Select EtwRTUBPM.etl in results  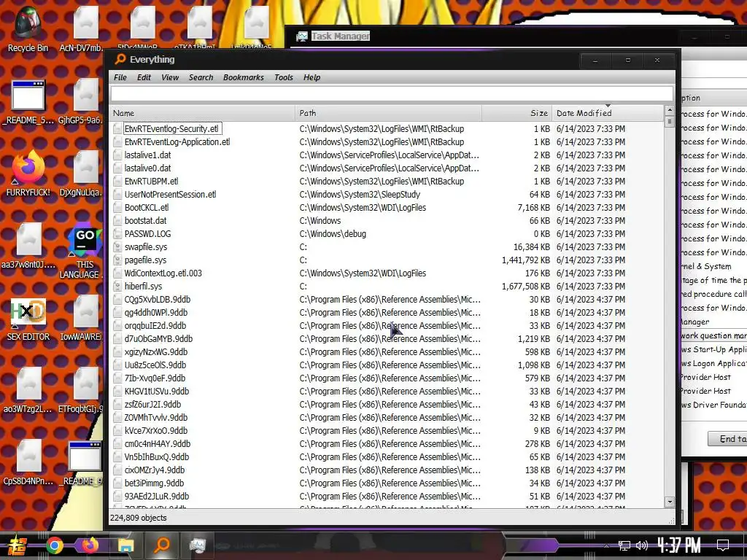tap(387, 182)
